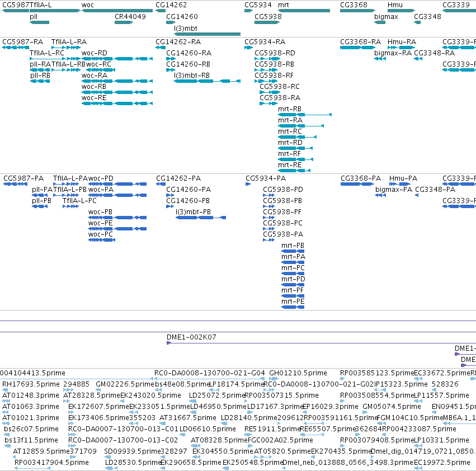Open transcript mrt-RC
This screenshot has width=476, height=471.
tap(297, 137)
